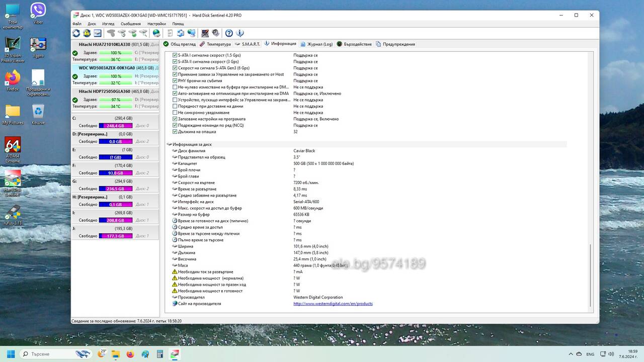The image size is (644, 362).
Task: Switch to the S.M.A.R.T. tab
Action: (248, 44)
